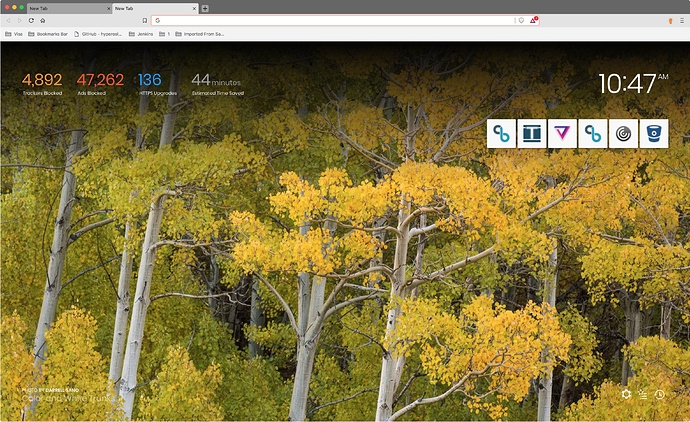
Task: Click the 44 minutes Estimated Time Saved stat
Action: [x=217, y=84]
